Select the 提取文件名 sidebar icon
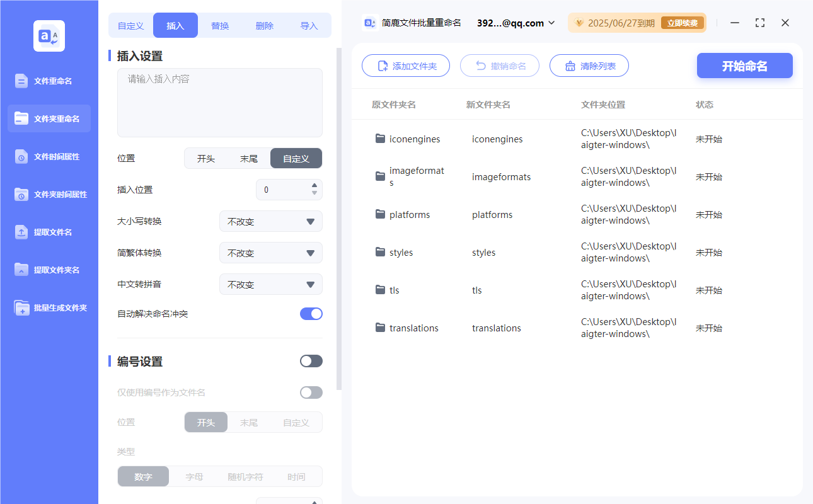 point(49,232)
